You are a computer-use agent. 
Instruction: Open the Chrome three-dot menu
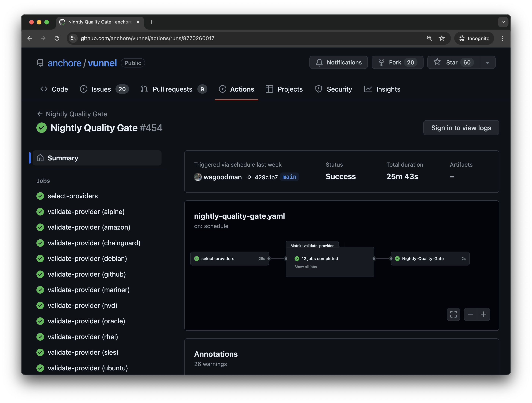click(x=502, y=38)
